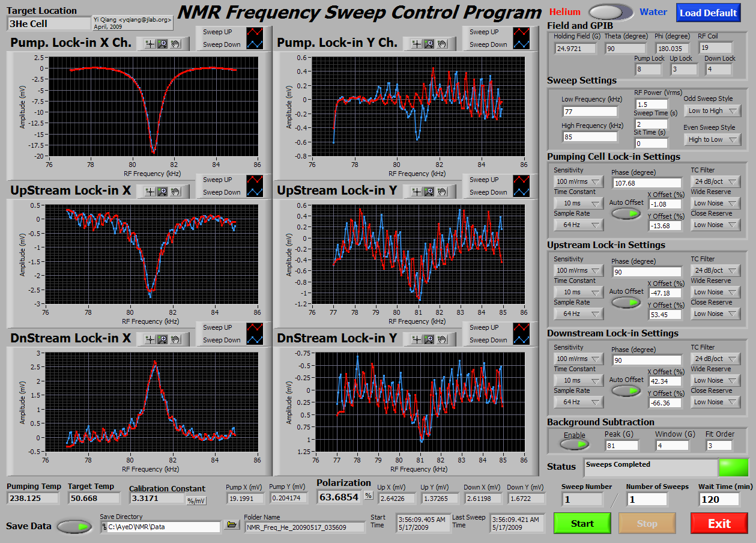
Task: Toggle the Save Data switch
Action: 75,526
